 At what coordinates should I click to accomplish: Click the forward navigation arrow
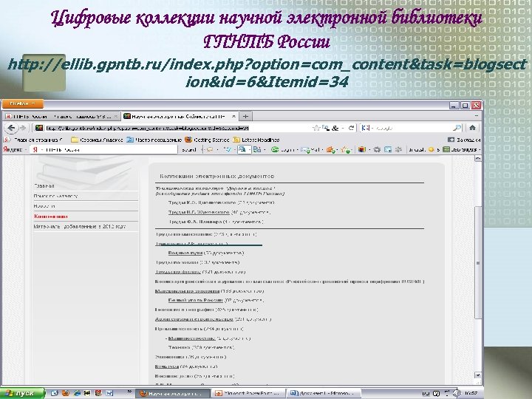point(23,128)
